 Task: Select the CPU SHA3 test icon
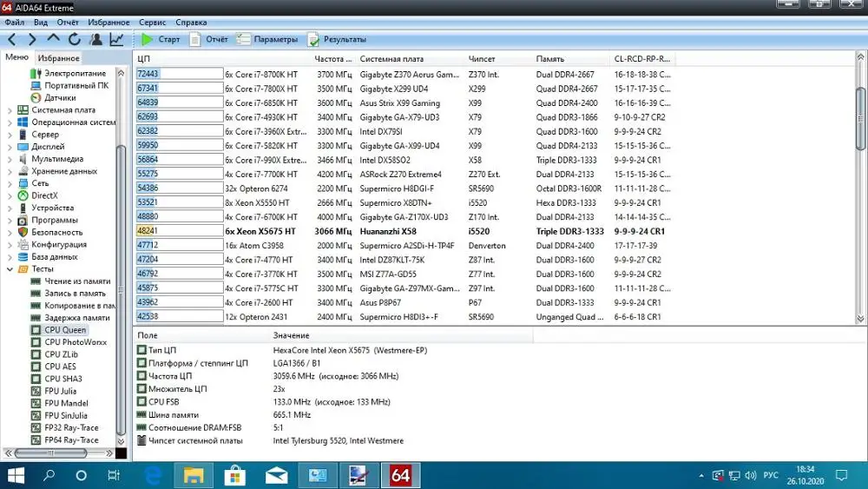point(36,379)
